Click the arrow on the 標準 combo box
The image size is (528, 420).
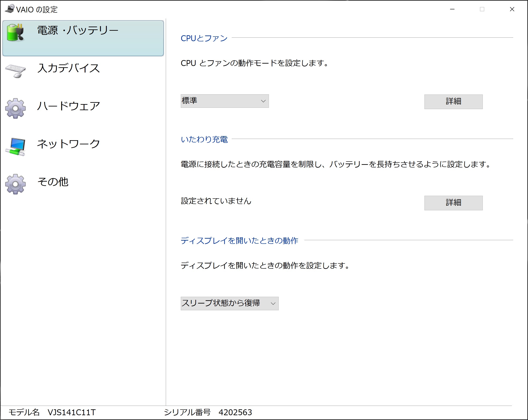[263, 101]
